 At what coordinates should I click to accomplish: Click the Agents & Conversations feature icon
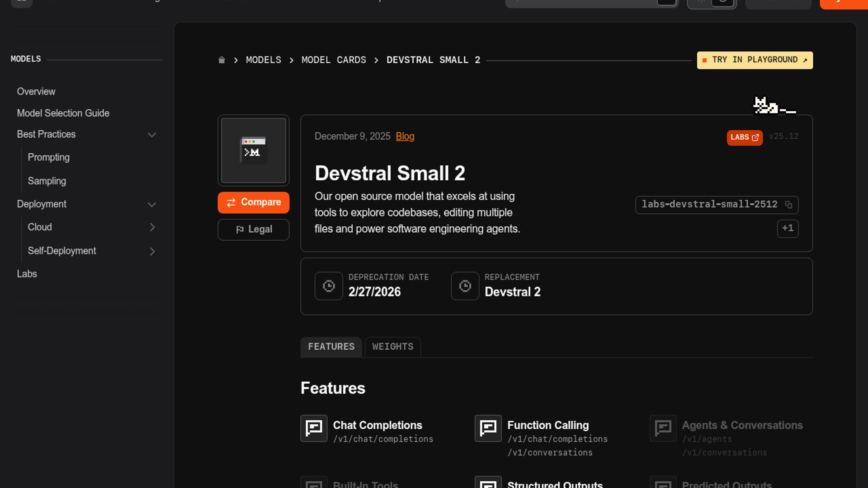663,428
